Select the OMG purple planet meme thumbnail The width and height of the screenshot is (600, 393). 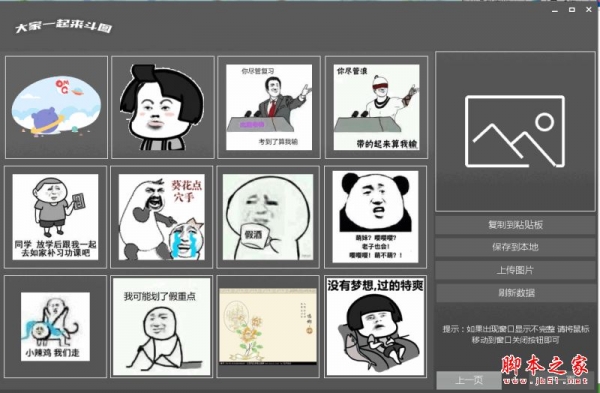click(56, 107)
